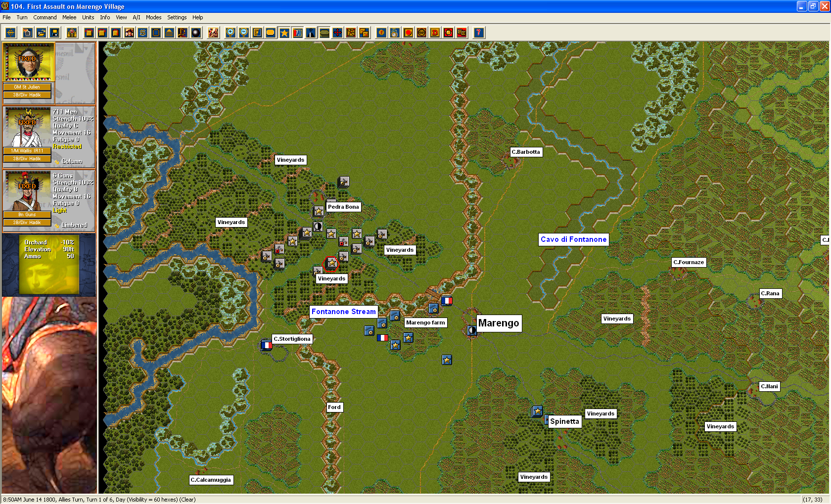Open the Info menu

(105, 17)
